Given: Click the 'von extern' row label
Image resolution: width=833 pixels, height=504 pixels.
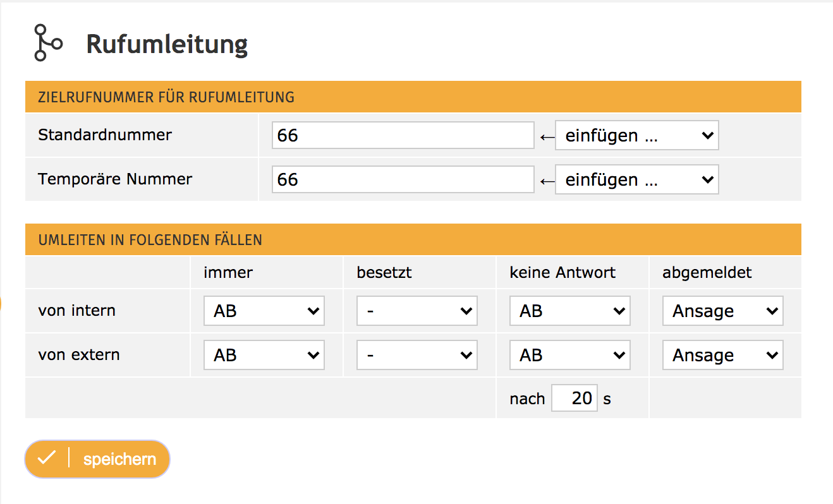Looking at the screenshot, I should point(79,355).
